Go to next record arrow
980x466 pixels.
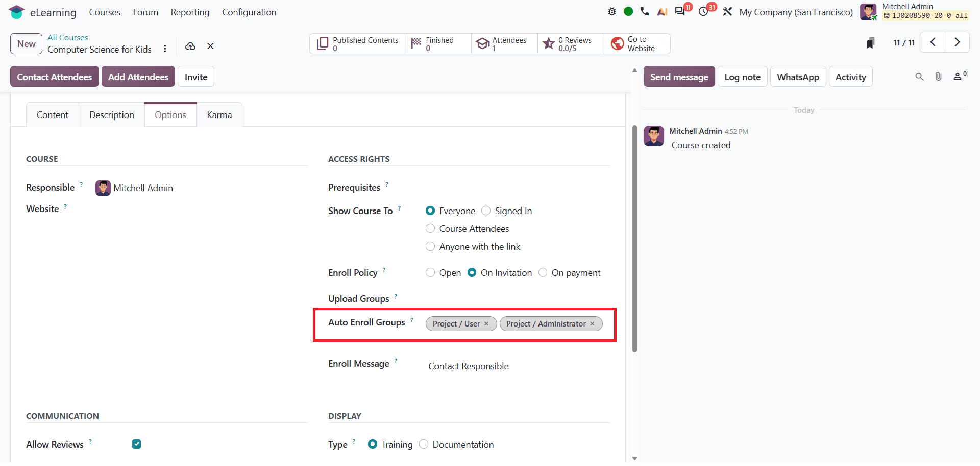(957, 42)
